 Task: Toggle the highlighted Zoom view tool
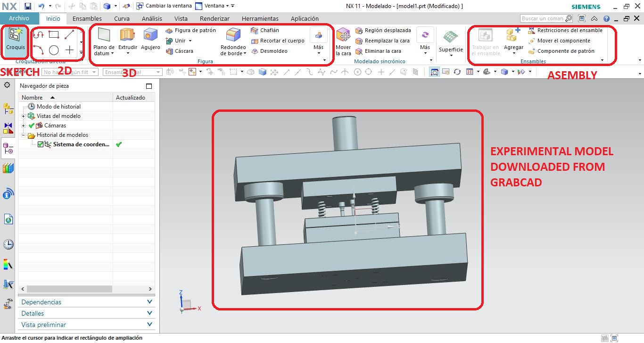tap(434, 72)
